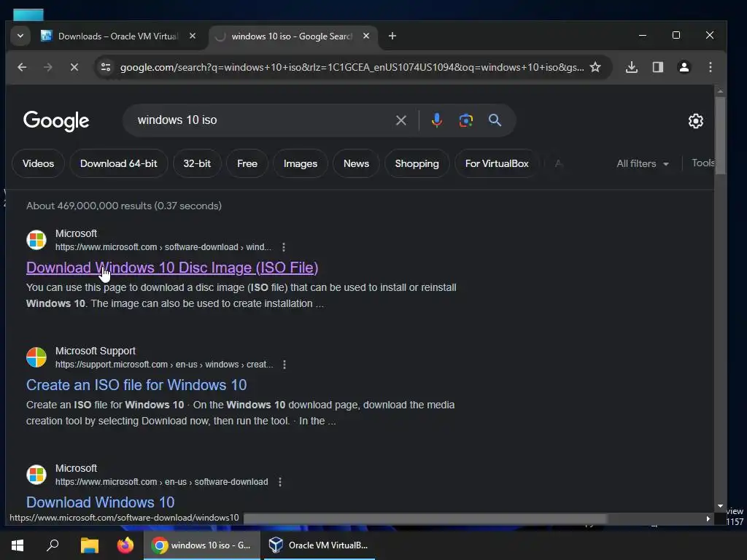Open options for en-us software-download result
Viewport: 747px width, 560px height.
[x=280, y=482]
